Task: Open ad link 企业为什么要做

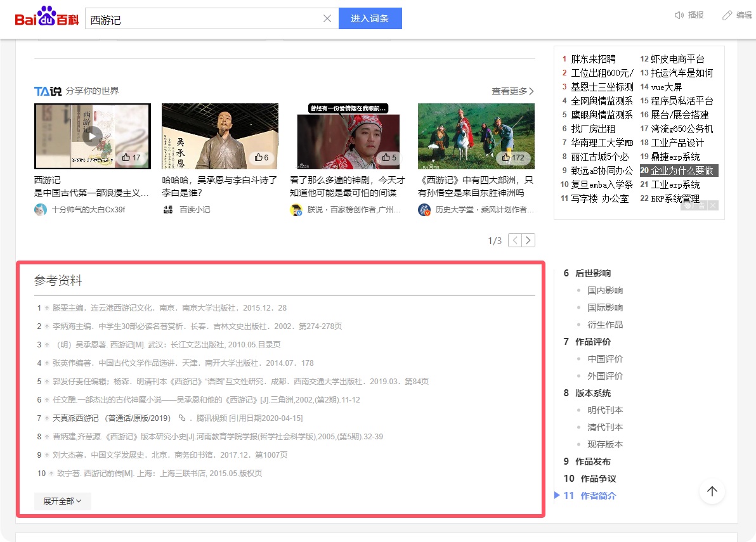Action: coord(682,171)
